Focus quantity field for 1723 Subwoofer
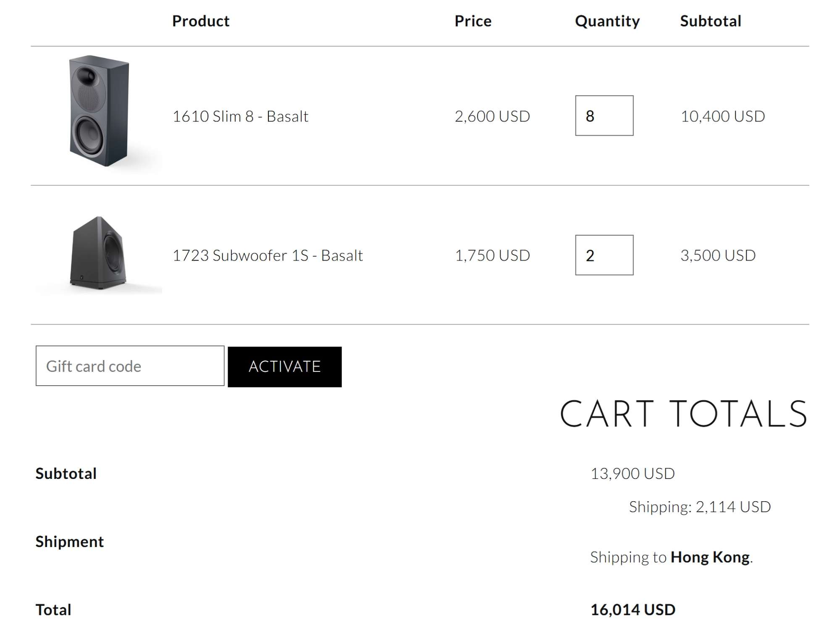 604,255
